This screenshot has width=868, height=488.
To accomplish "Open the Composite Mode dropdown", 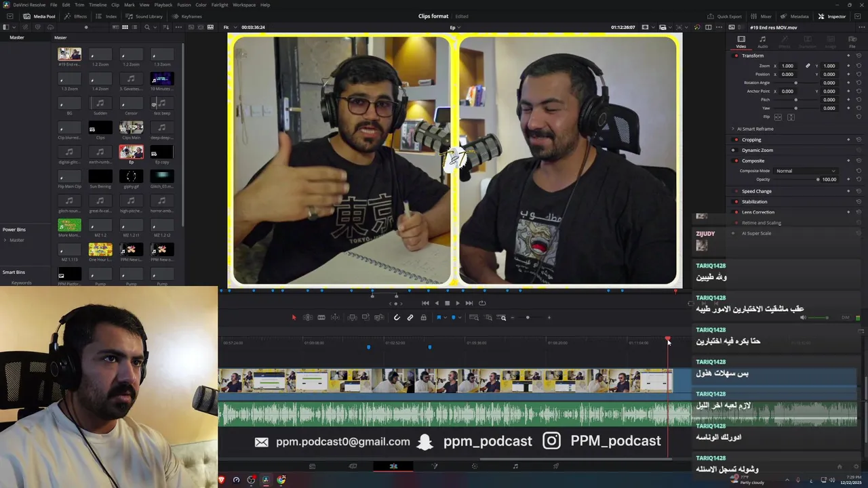I will (805, 171).
